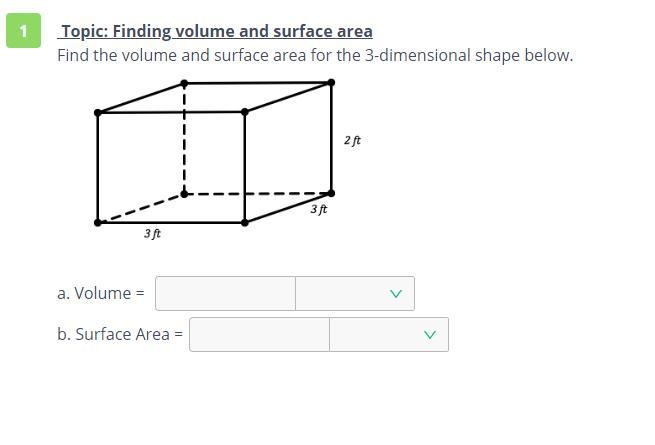Click the 'a. Volume =' label

101,293
